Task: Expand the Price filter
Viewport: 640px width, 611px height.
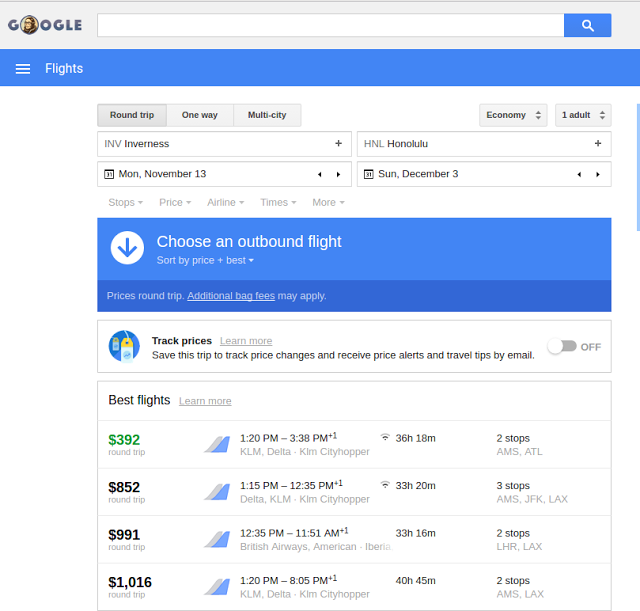Action: click(x=175, y=202)
